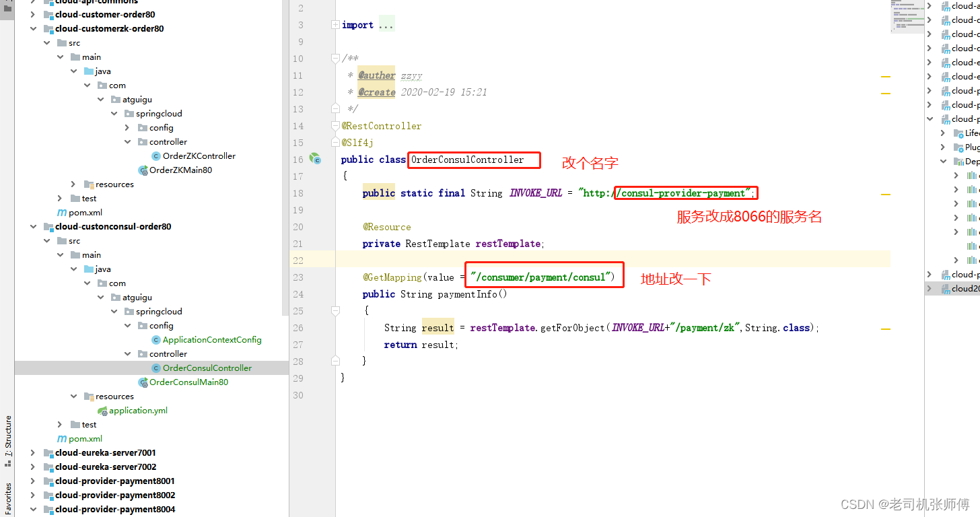Expand the cloud-provider-payment8004 module node
Screen dimensions: 980x517
click(x=33, y=510)
